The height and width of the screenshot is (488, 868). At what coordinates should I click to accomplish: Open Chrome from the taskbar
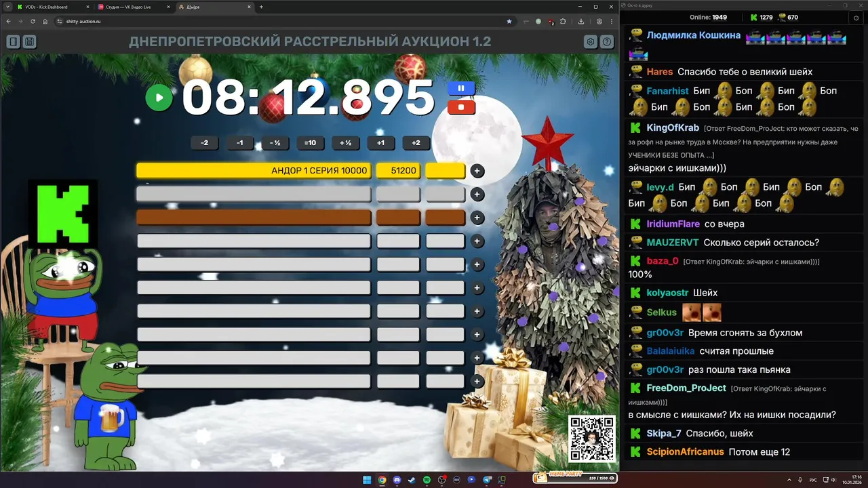click(382, 480)
